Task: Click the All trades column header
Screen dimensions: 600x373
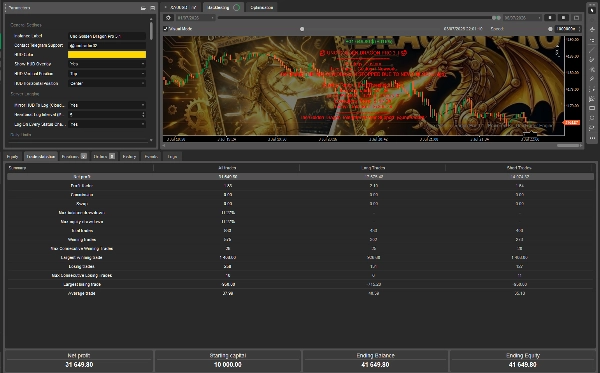Action: [227, 168]
